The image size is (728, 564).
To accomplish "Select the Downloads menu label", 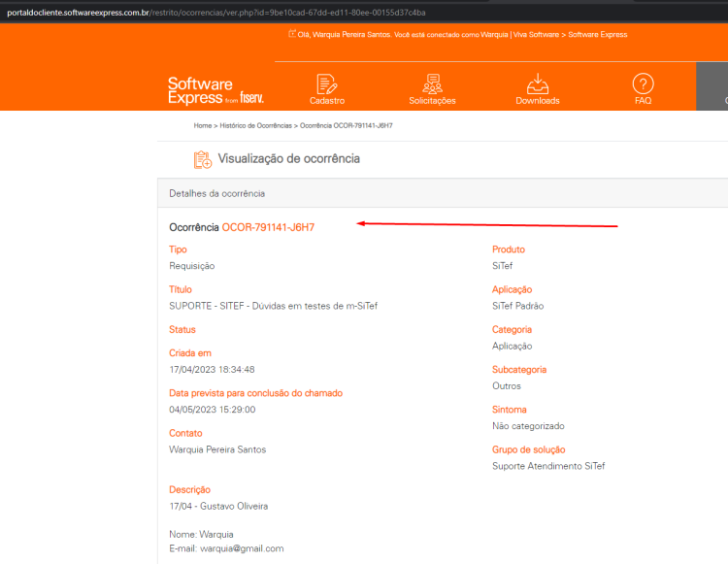I will click(538, 101).
